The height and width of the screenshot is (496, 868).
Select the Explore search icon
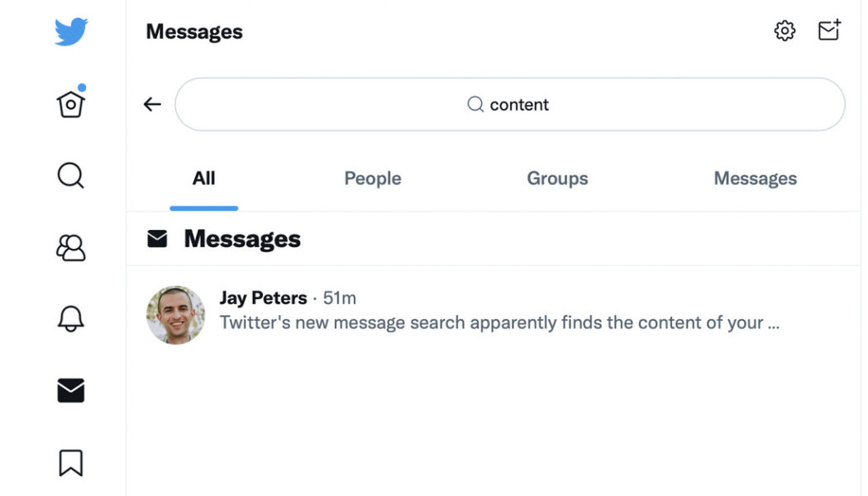point(70,176)
